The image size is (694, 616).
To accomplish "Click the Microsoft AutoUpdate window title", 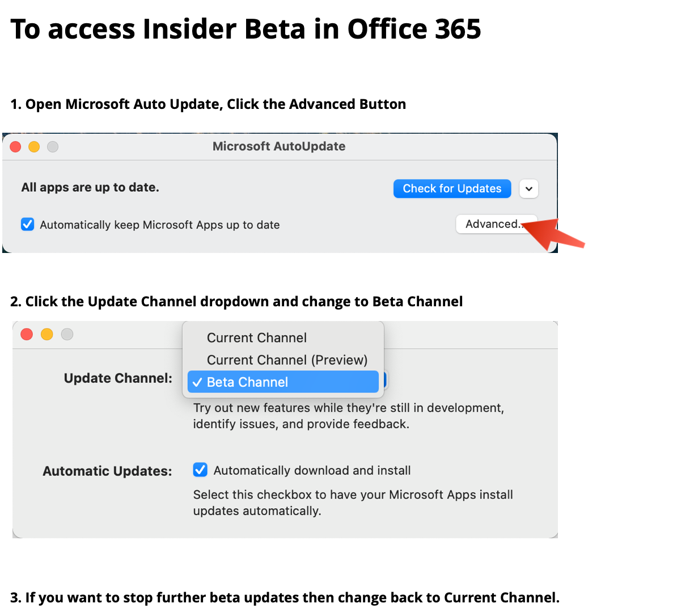I will 279,146.
